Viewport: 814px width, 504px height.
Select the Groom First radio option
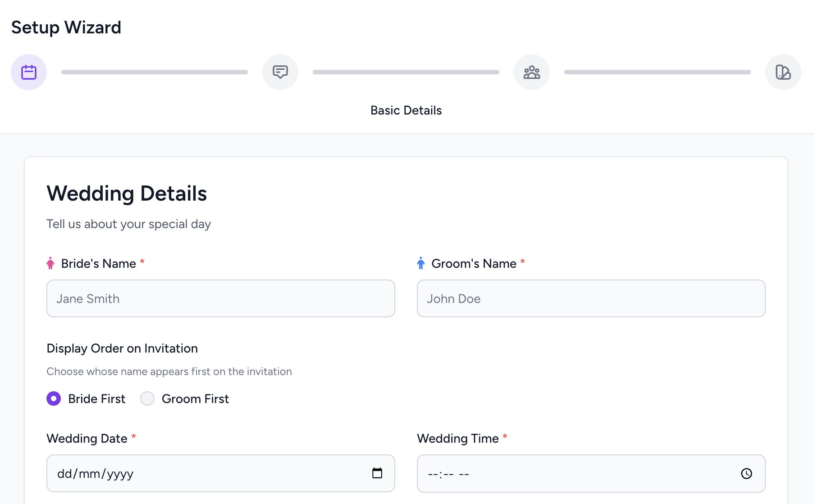147,399
